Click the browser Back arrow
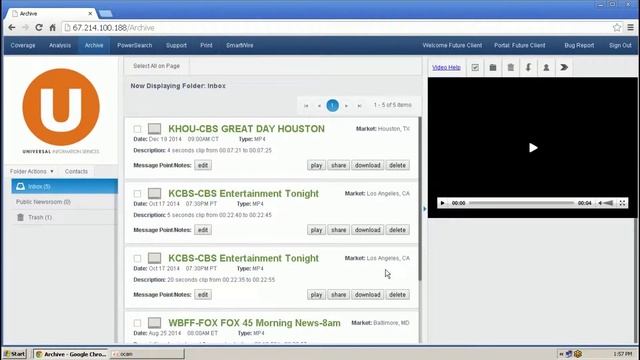 coord(12,28)
